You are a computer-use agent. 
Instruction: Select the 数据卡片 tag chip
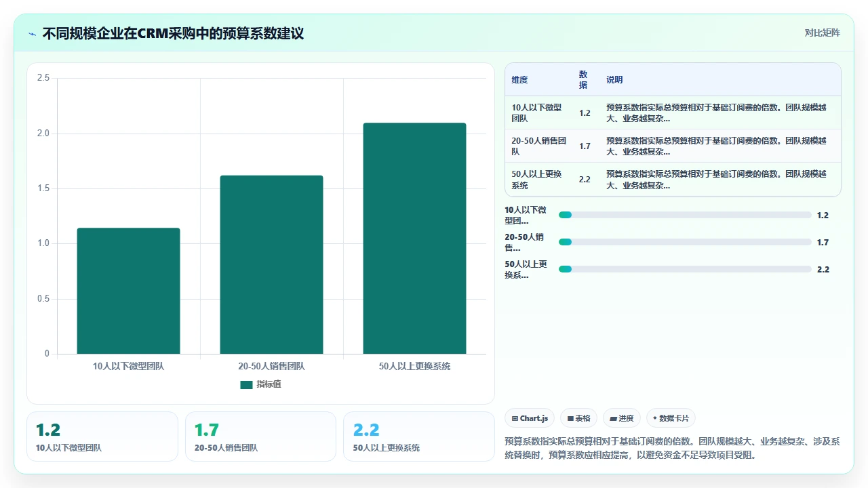671,418
